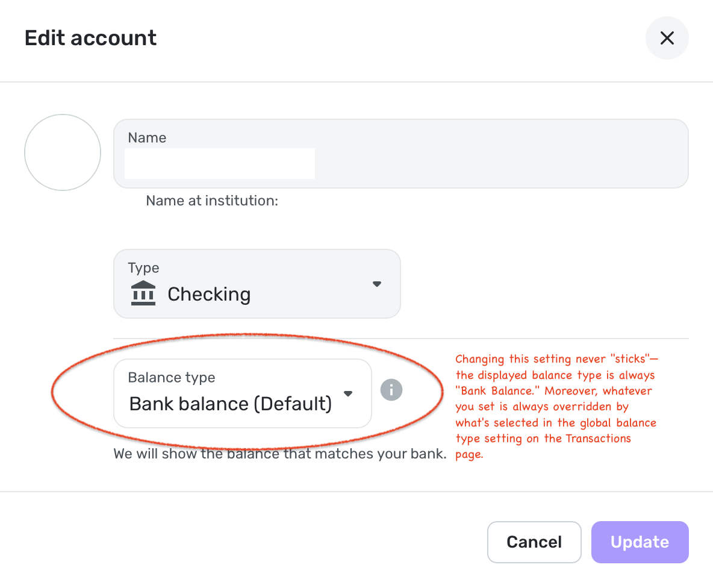Click the Name at institution text
This screenshot has height=588, width=713.
(x=212, y=201)
